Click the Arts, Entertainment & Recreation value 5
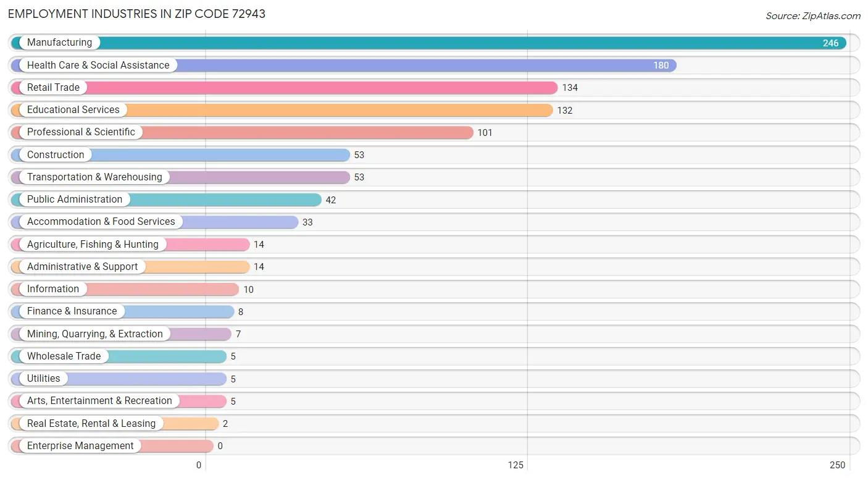 (x=233, y=402)
